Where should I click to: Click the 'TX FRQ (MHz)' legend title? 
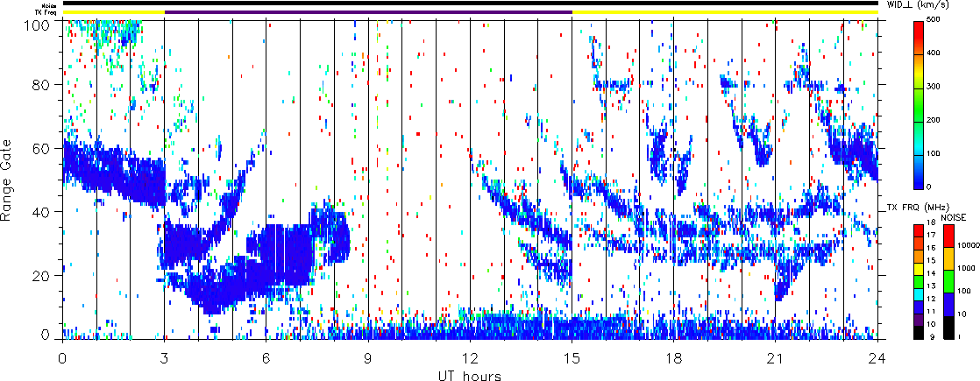918,208
